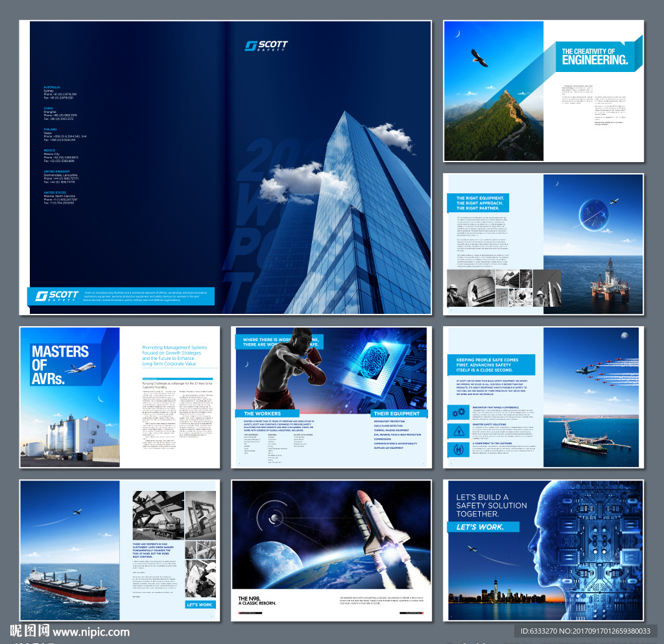Click the glowing globe above the oil rig
Image resolution: width=664 pixels, height=644 pixels.
click(594, 215)
